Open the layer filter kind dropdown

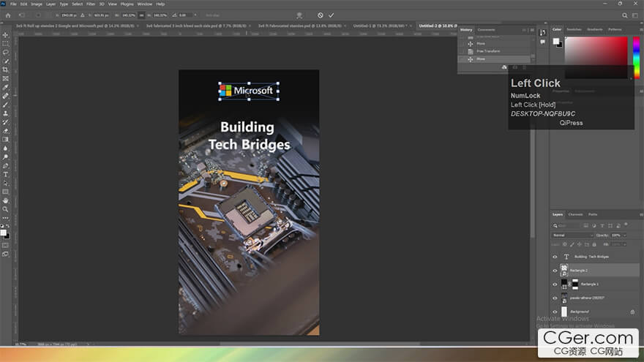(x=566, y=226)
